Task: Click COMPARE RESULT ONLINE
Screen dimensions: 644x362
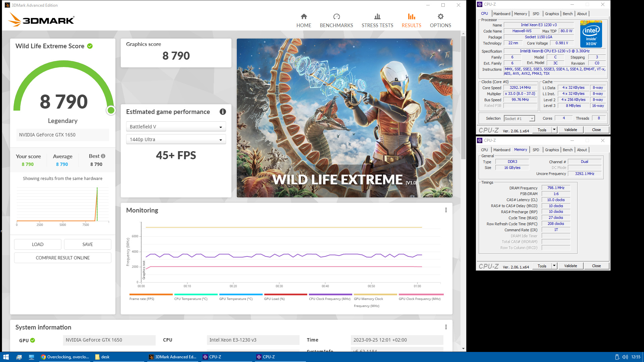Action: point(63,258)
